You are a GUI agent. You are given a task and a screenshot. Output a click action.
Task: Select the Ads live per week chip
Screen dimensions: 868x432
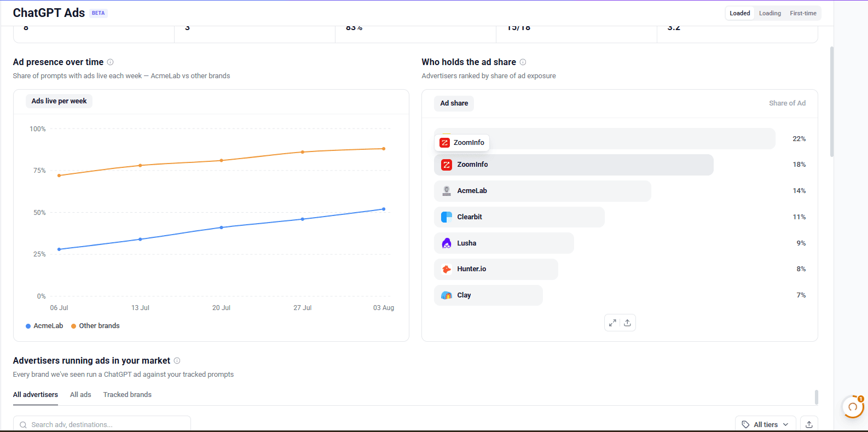tap(59, 101)
